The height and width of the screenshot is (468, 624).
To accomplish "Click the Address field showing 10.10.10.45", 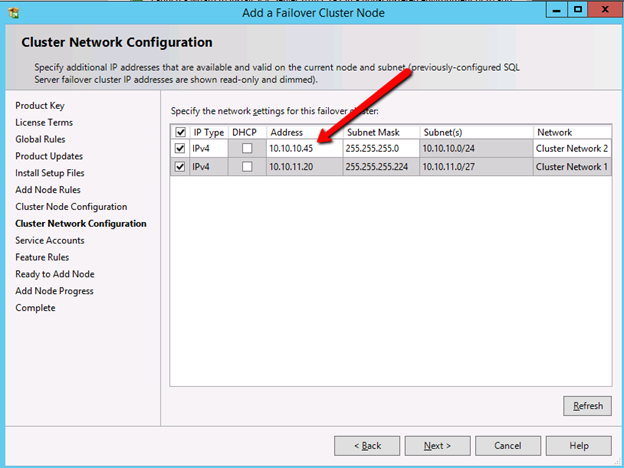I will coord(303,149).
